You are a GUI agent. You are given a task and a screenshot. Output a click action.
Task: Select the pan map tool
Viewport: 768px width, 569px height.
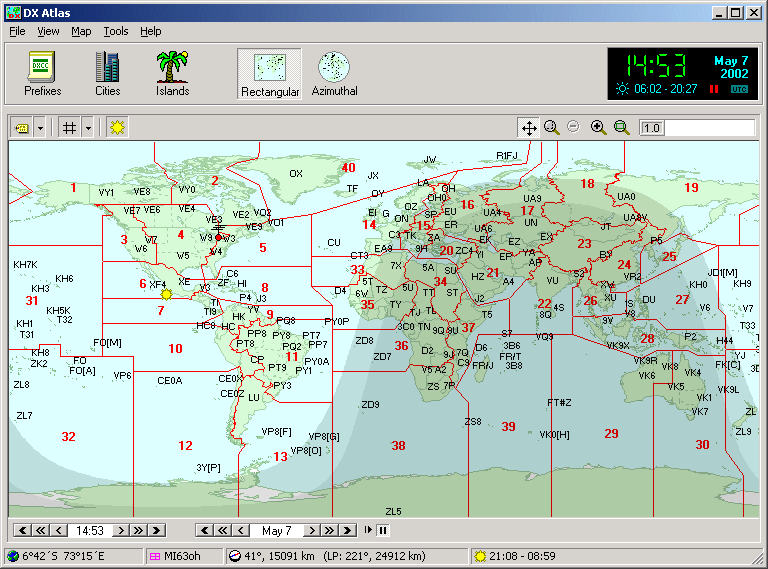point(528,127)
